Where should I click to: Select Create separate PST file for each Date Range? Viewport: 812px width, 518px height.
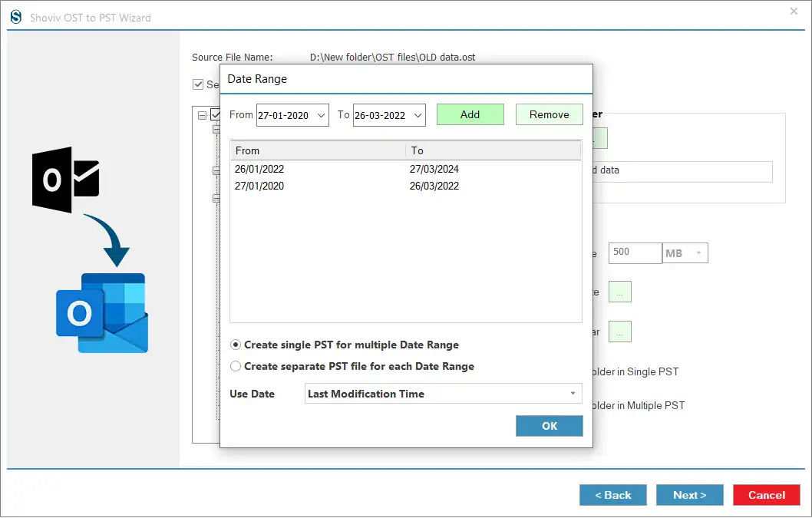click(236, 366)
